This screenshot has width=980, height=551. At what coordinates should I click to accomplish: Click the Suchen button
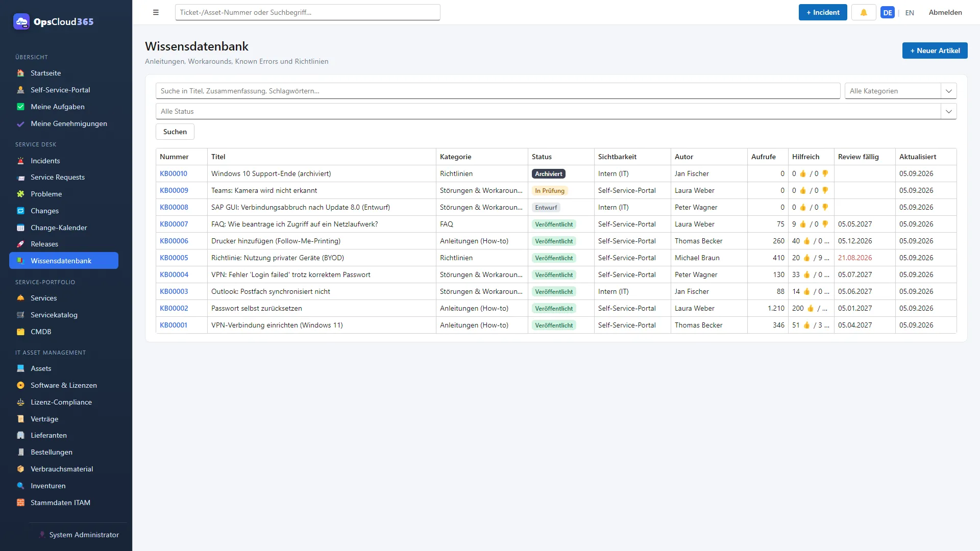[x=175, y=132]
